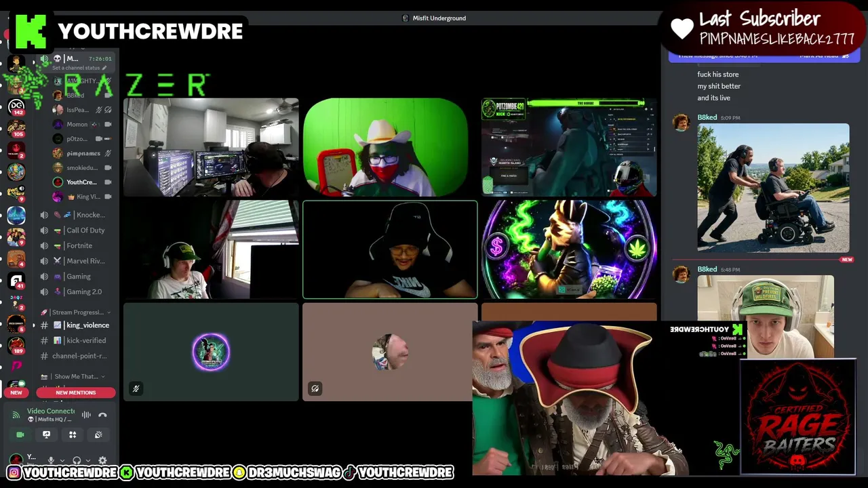
Task: Click Mark As Read on new messages bar
Action: click(x=823, y=56)
